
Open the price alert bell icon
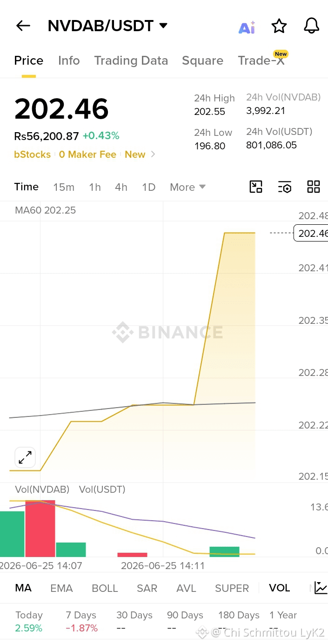coord(312,26)
